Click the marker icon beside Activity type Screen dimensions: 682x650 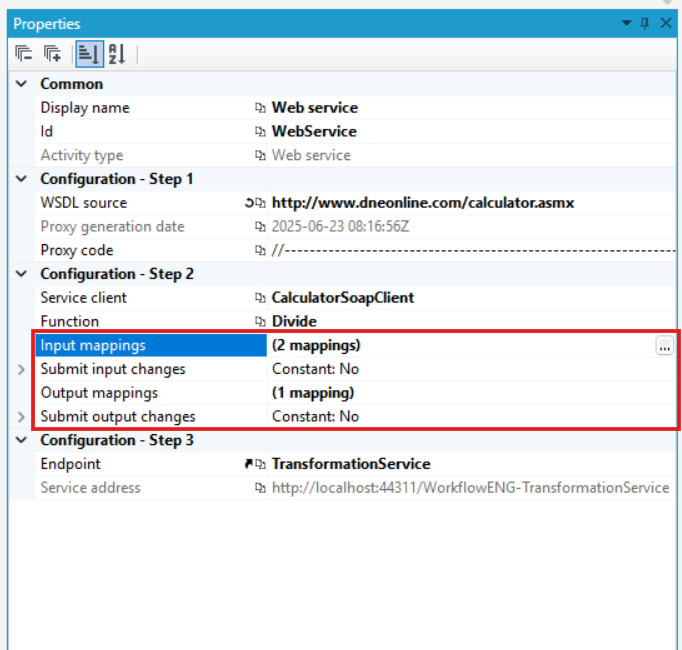coord(260,155)
